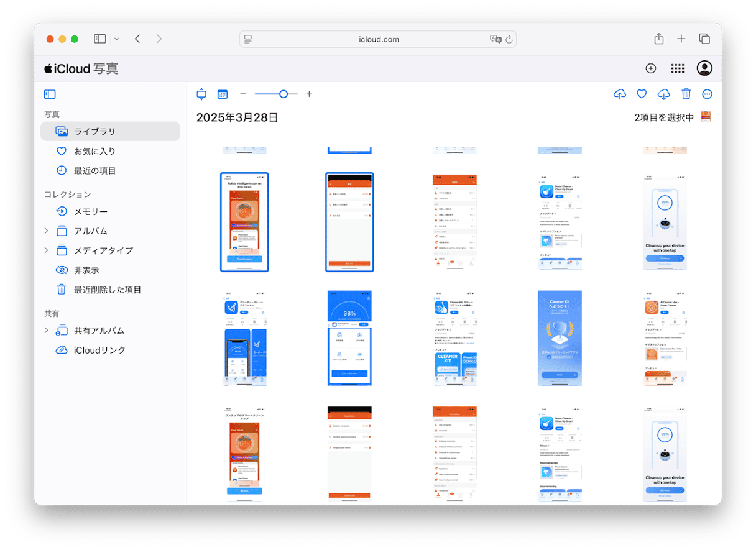This screenshot has height=550, width=756.
Task: Open the more options ellipsis menu
Action: [x=707, y=94]
